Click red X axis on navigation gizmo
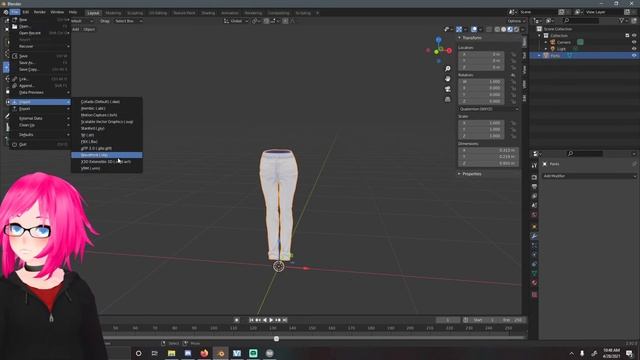The width and height of the screenshot is (640, 360). tap(449, 51)
